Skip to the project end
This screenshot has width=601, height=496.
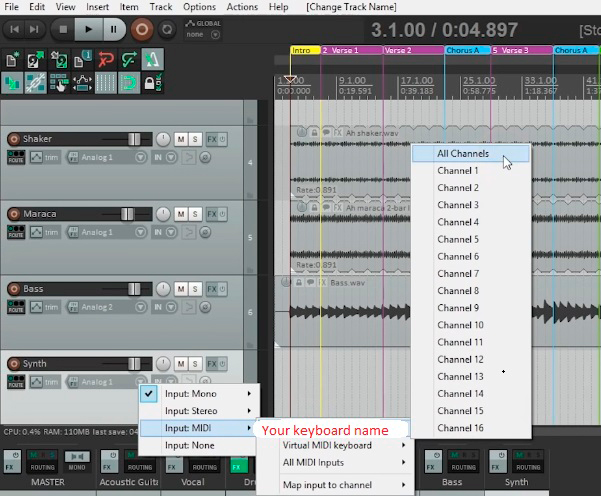34,30
